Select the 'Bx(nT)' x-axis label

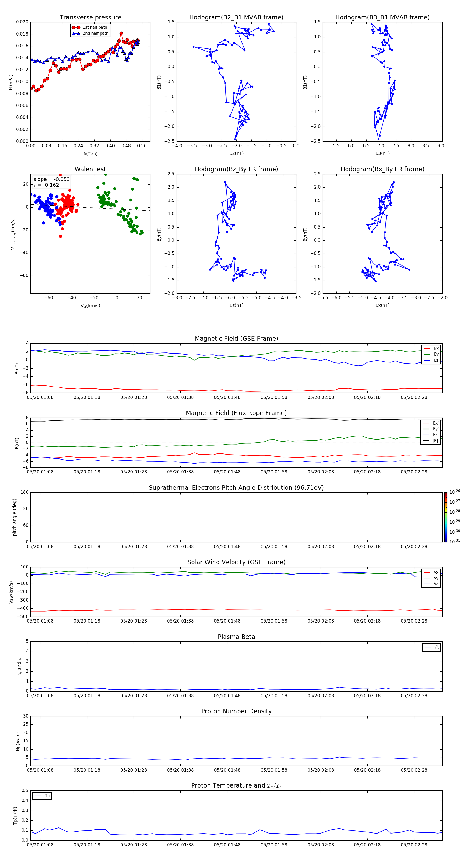click(x=382, y=305)
